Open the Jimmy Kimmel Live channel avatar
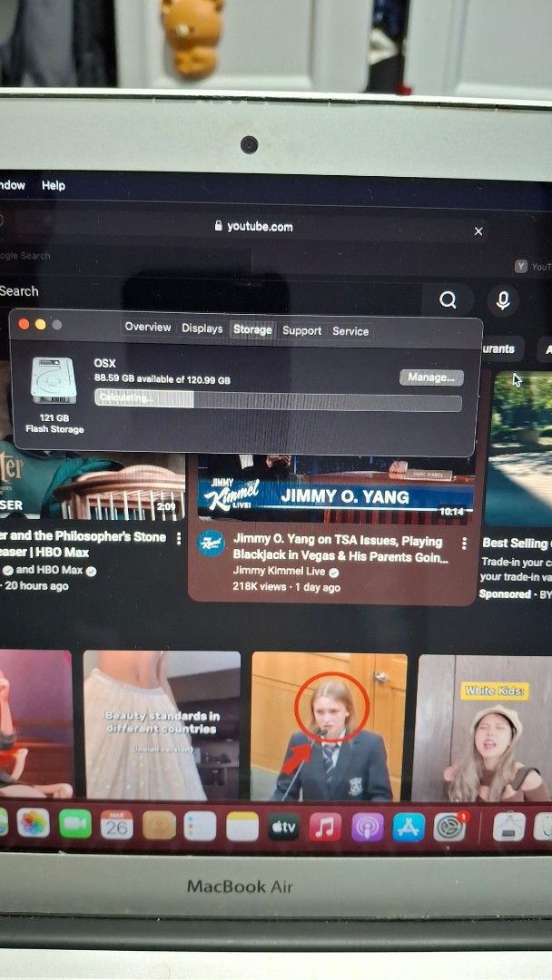The height and width of the screenshot is (980, 552). point(212,544)
